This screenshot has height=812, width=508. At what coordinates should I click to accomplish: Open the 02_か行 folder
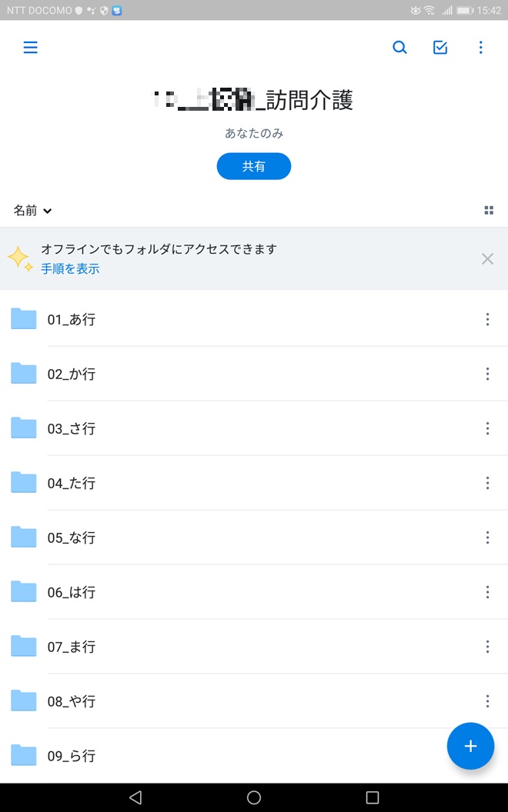[x=72, y=374]
